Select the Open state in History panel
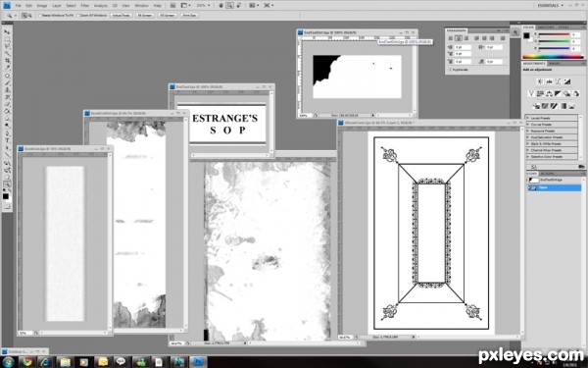 coord(554,187)
